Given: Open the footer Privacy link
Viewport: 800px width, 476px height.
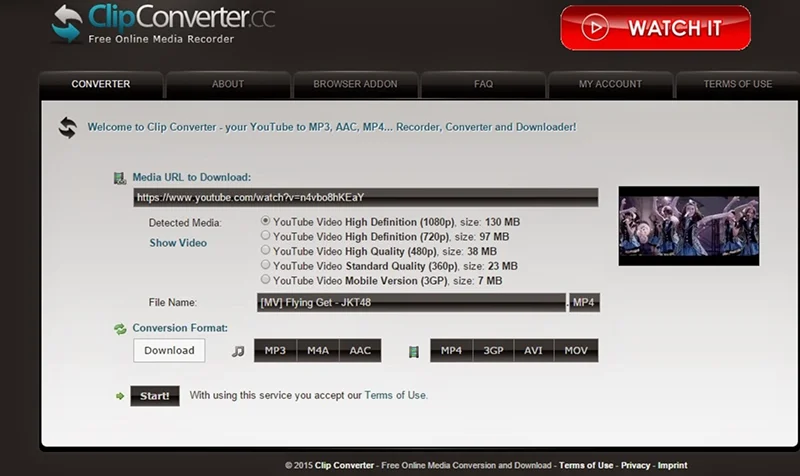Looking at the screenshot, I should 635,465.
